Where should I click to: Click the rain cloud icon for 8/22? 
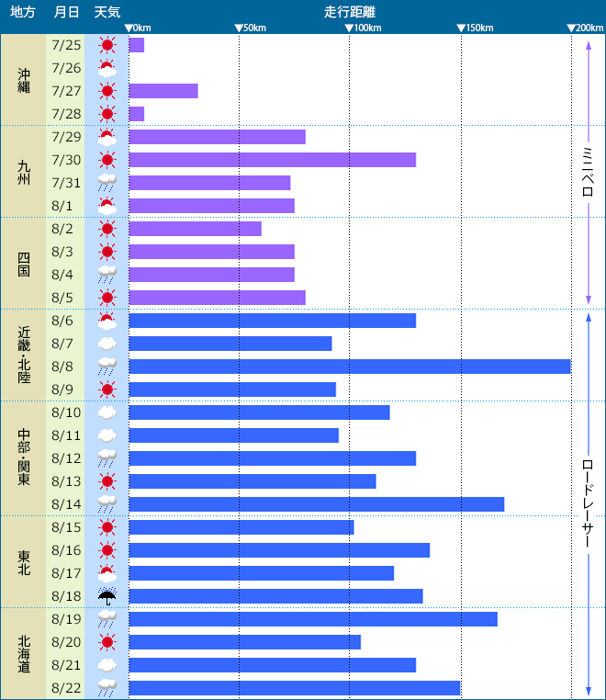click(107, 688)
